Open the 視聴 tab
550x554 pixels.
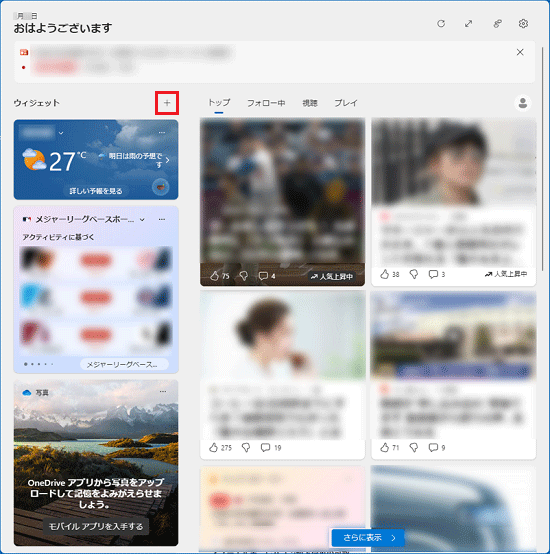pyautogui.click(x=310, y=103)
